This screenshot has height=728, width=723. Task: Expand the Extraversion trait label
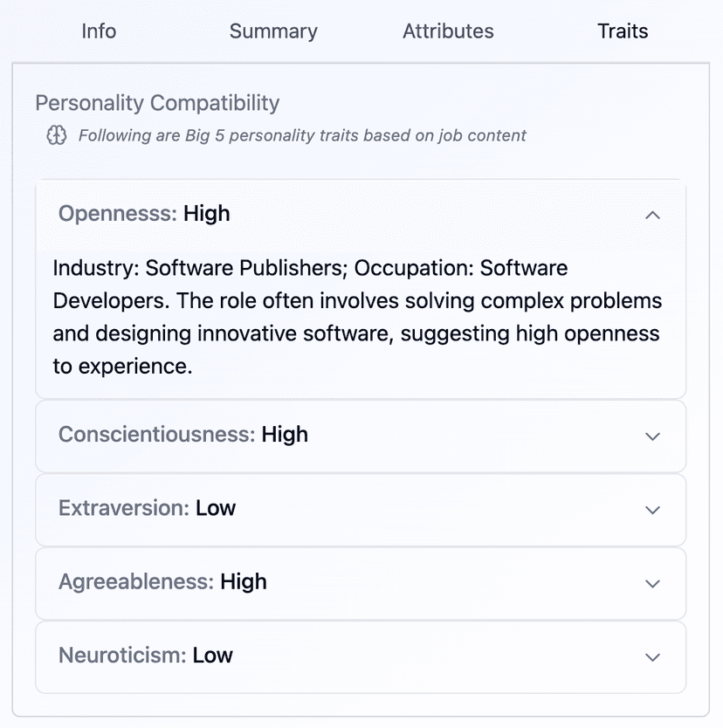[x=122, y=508]
